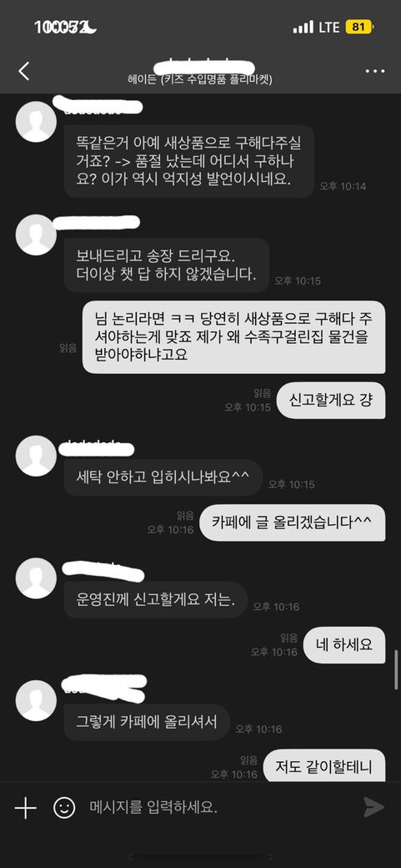Tap the plus attachment icon

(x=26, y=808)
